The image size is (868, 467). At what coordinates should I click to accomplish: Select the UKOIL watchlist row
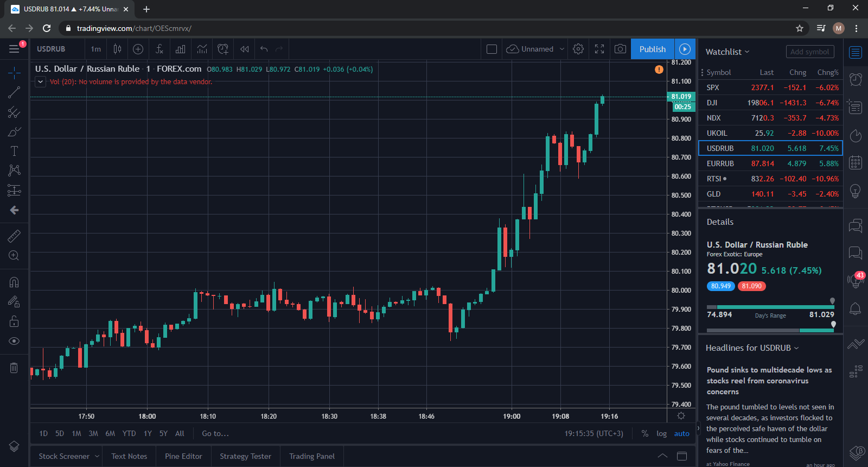click(771, 133)
